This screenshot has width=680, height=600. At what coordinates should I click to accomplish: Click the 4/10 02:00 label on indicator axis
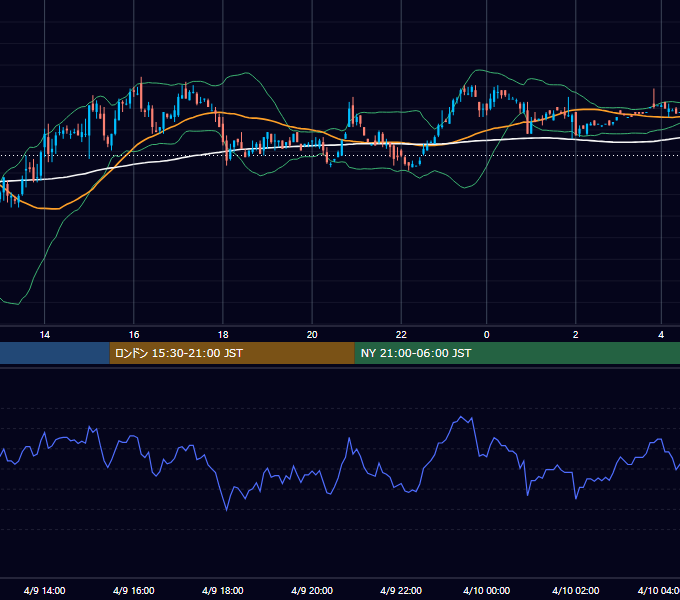click(575, 590)
